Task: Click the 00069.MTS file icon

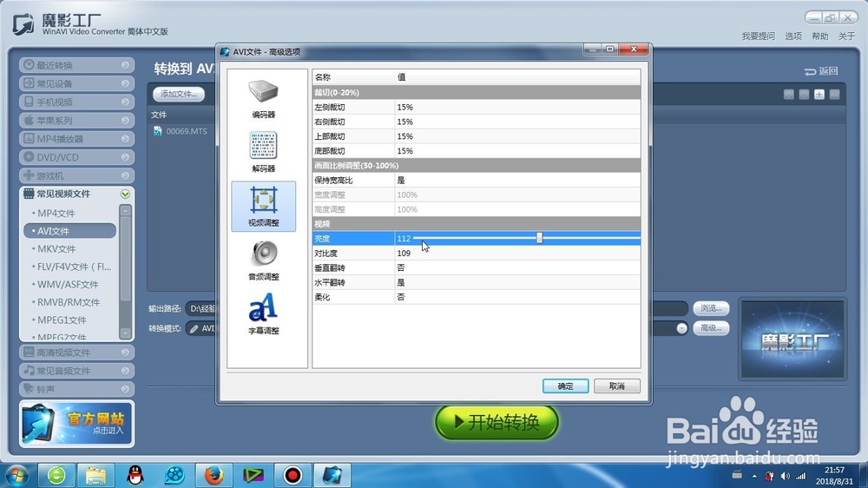Action: [158, 131]
